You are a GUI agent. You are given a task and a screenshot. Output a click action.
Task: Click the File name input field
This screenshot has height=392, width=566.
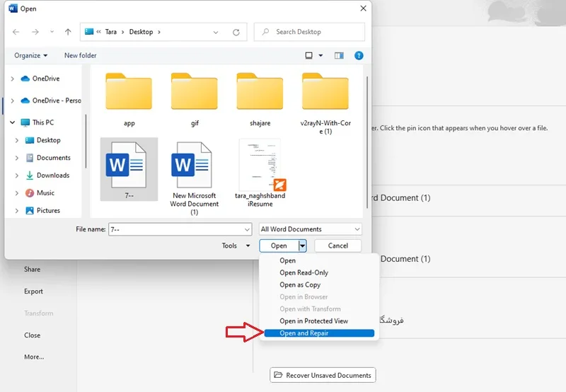coord(180,229)
